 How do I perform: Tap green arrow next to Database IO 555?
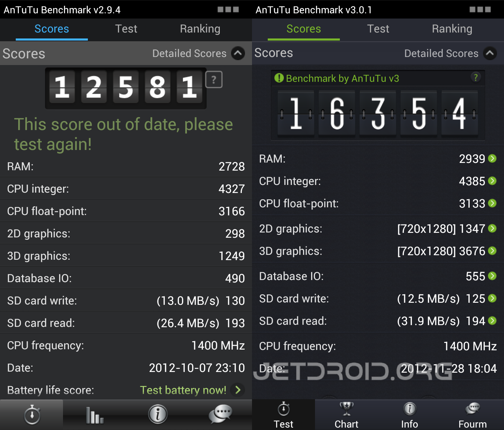point(492,276)
